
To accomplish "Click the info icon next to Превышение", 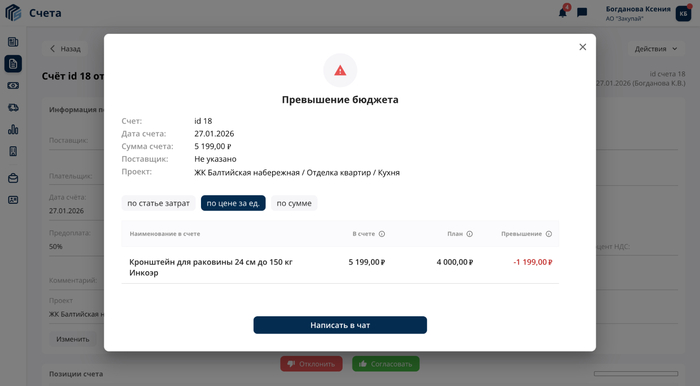I will (549, 234).
